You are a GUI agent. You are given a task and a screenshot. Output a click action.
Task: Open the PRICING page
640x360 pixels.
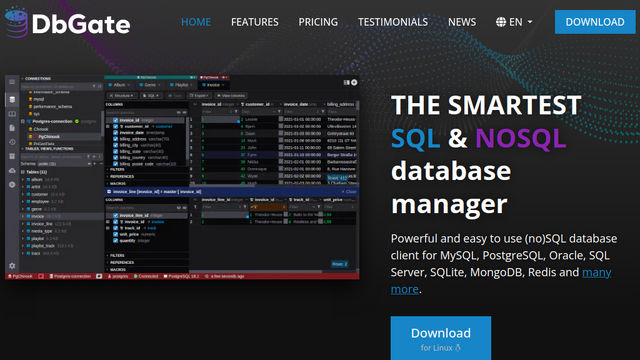tap(318, 22)
